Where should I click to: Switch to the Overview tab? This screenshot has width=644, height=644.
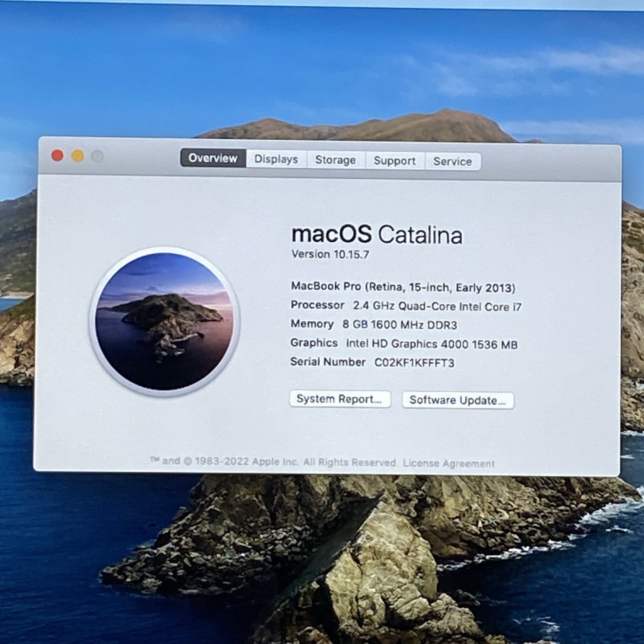click(x=213, y=158)
